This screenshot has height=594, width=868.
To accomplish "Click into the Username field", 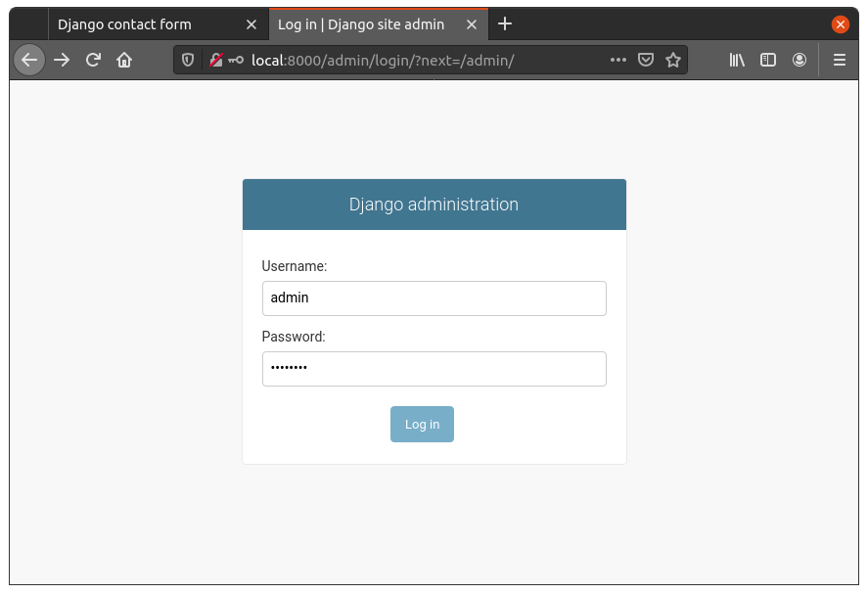I will coord(434,298).
